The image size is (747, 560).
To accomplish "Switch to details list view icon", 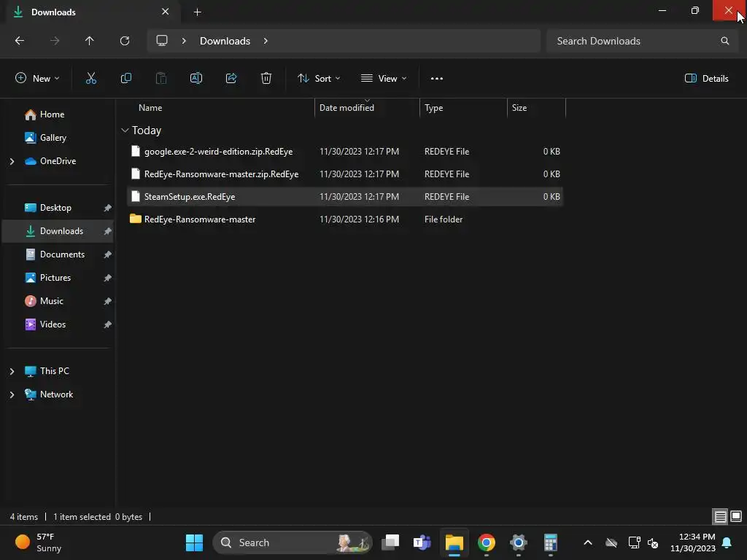I will [720, 517].
